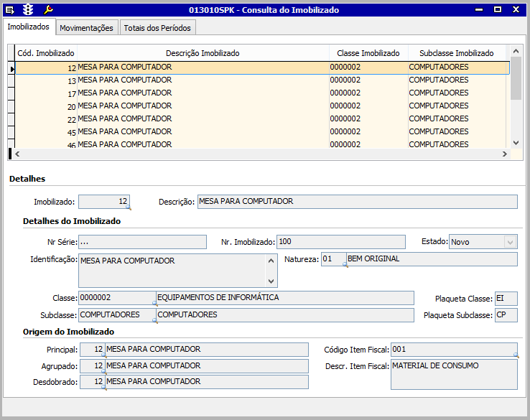This screenshot has height=420, width=530.
Task: Click the Identificação box scroll-down arrow
Action: click(271, 281)
